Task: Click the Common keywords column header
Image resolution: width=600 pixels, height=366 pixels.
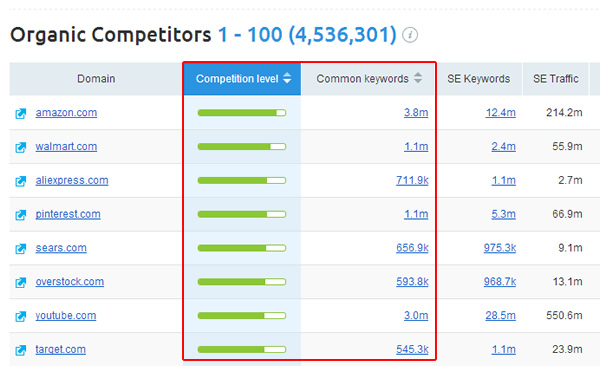Action: [368, 78]
